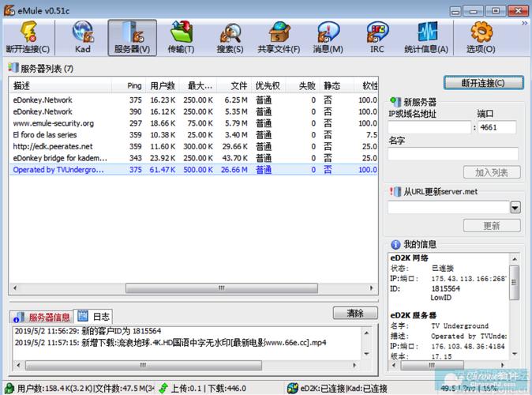Select eDonkey bridge for kadem... row

click(193, 158)
